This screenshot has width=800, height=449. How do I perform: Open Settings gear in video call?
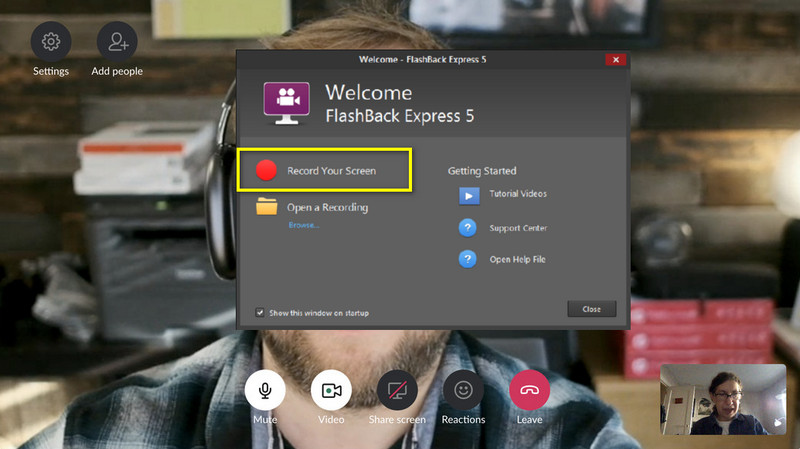pyautogui.click(x=51, y=42)
